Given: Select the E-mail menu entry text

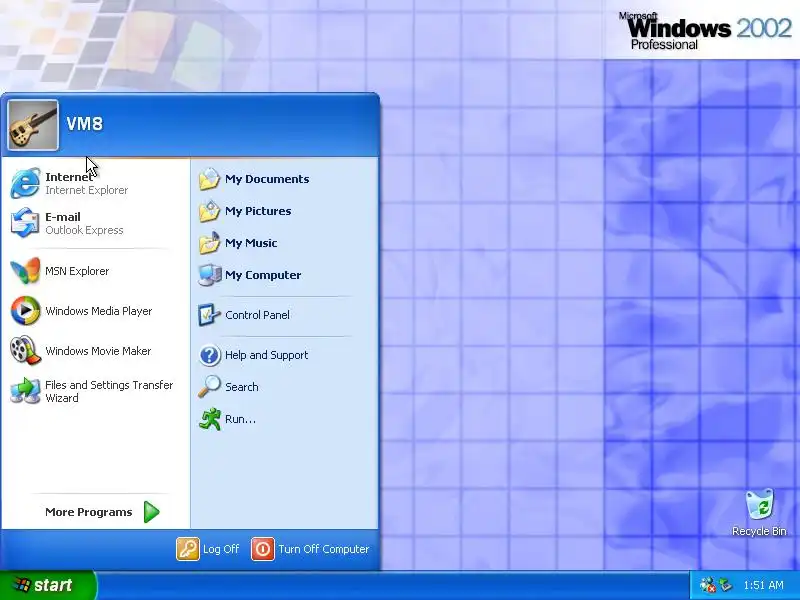Looking at the screenshot, I should tap(63, 217).
